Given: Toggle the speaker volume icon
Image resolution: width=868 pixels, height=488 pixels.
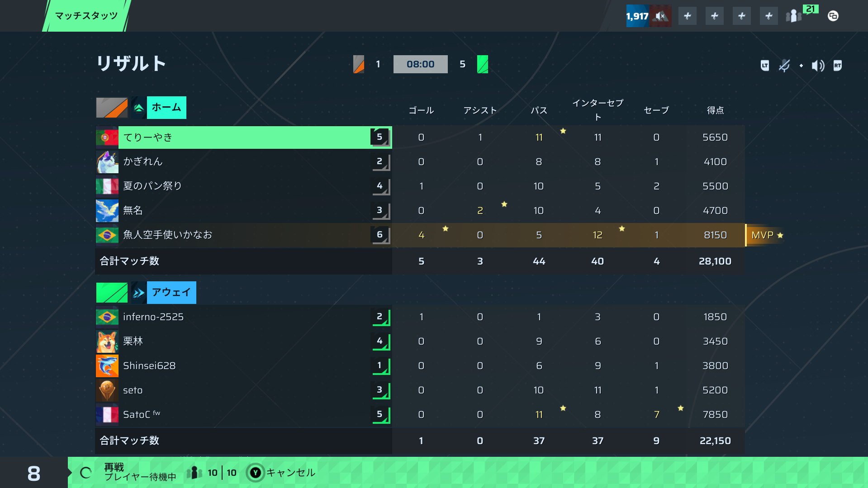Looking at the screenshot, I should click(818, 66).
